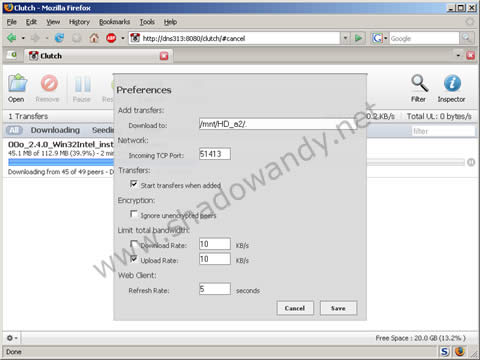Expand the address bar URL dropdown
The image size is (480, 360).
pyautogui.click(x=345, y=38)
